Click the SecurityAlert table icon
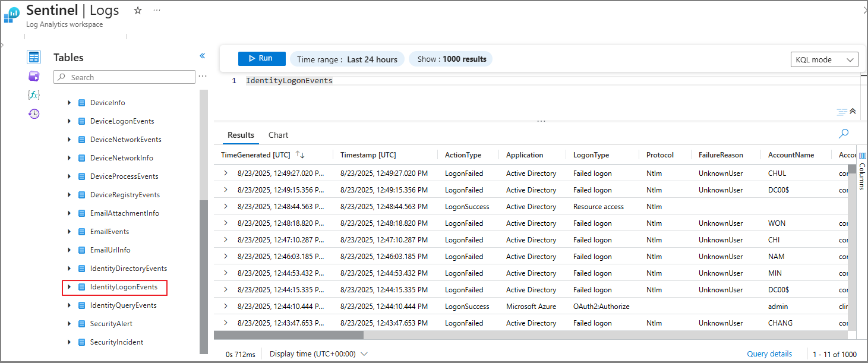 (82, 324)
